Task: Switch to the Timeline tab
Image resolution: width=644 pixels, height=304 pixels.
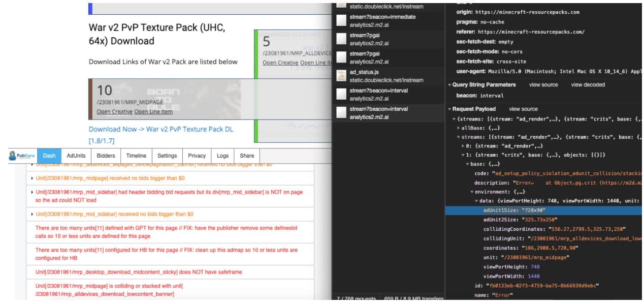Action: click(136, 156)
